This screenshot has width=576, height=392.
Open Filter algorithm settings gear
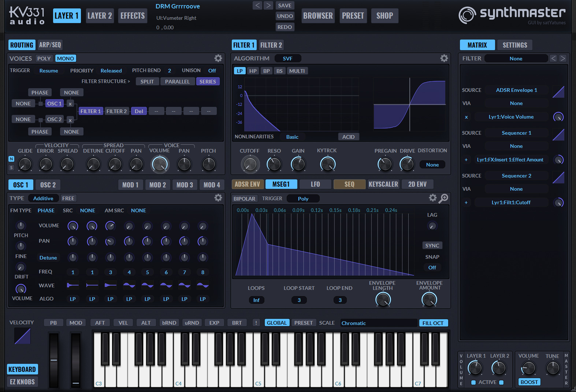444,58
